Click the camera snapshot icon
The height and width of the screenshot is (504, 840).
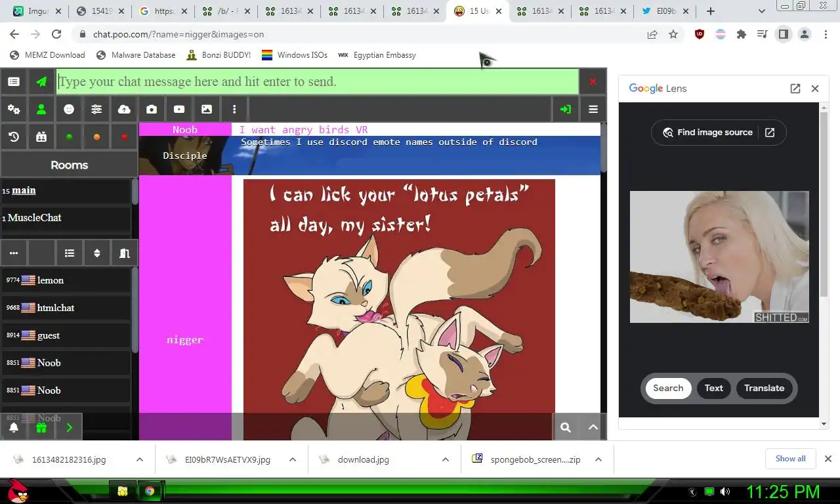click(x=152, y=110)
